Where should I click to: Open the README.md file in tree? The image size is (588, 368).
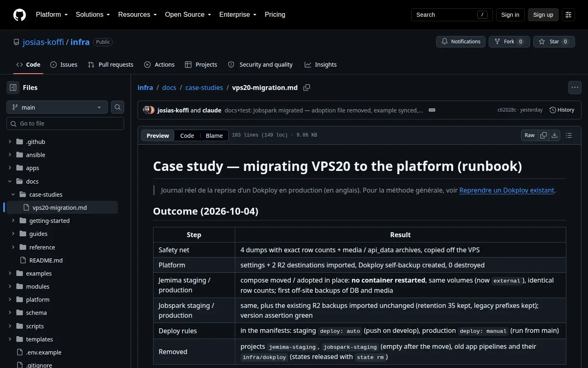pos(46,260)
